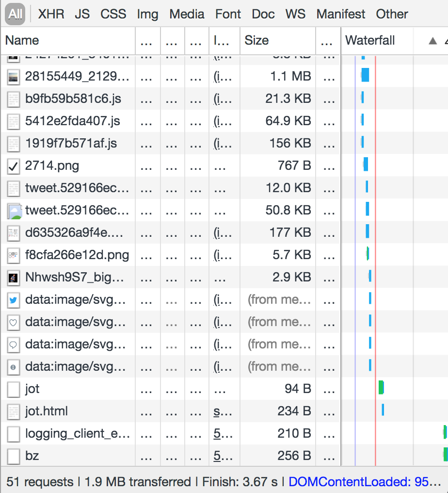448x493 pixels.
Task: Select the bz request name
Action: pyautogui.click(x=32, y=456)
